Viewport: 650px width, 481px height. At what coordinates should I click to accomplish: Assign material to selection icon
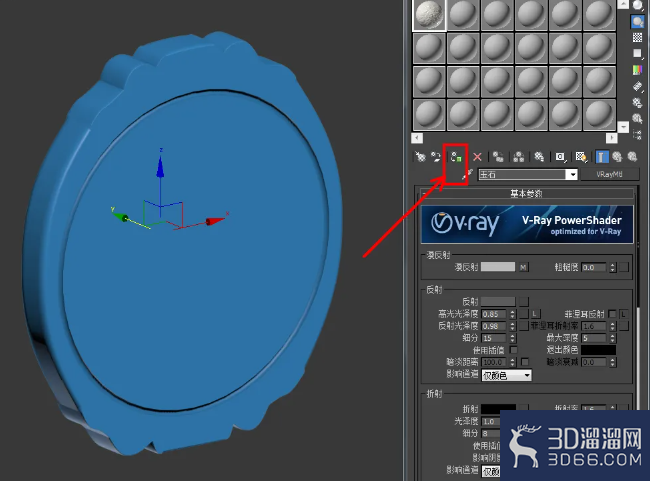pos(456,157)
